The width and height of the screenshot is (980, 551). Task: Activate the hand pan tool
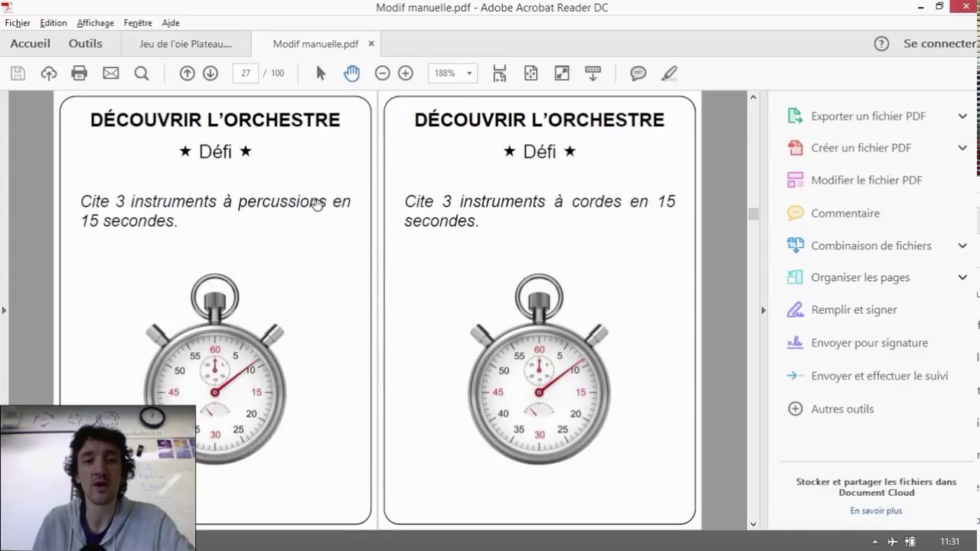click(351, 73)
